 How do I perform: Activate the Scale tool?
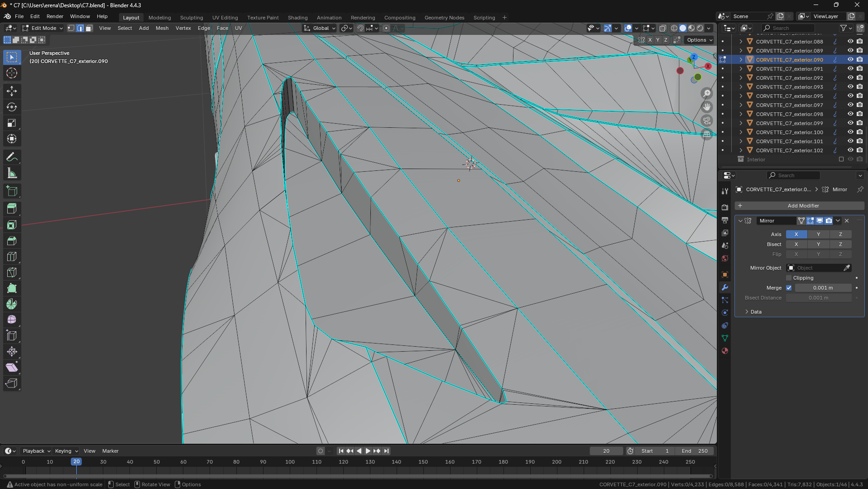coord(12,123)
